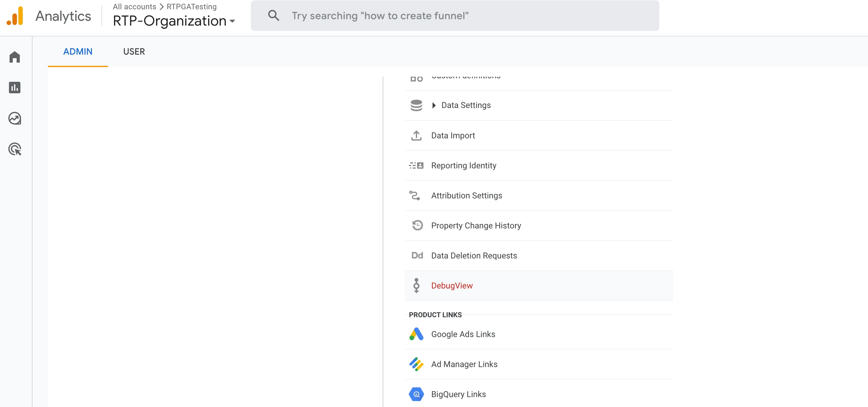Switch to the ADMIN tab
Screen dimensions: 868x407
[78, 51]
